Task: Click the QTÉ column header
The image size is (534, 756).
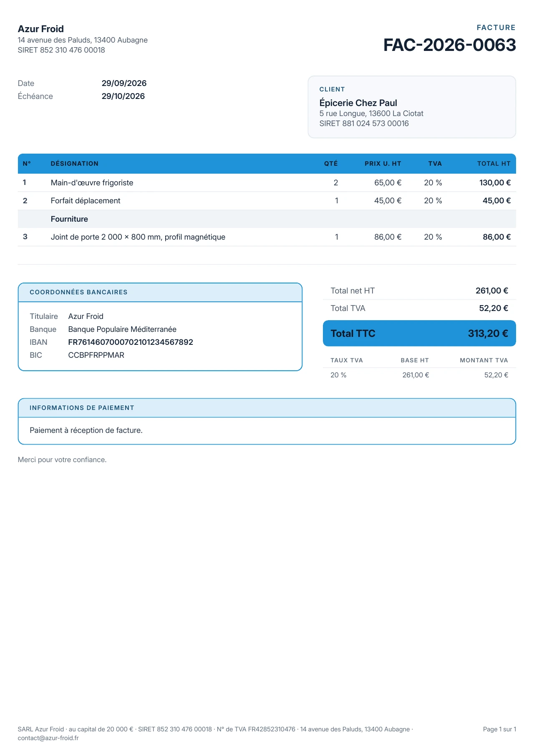Action: pyautogui.click(x=331, y=164)
